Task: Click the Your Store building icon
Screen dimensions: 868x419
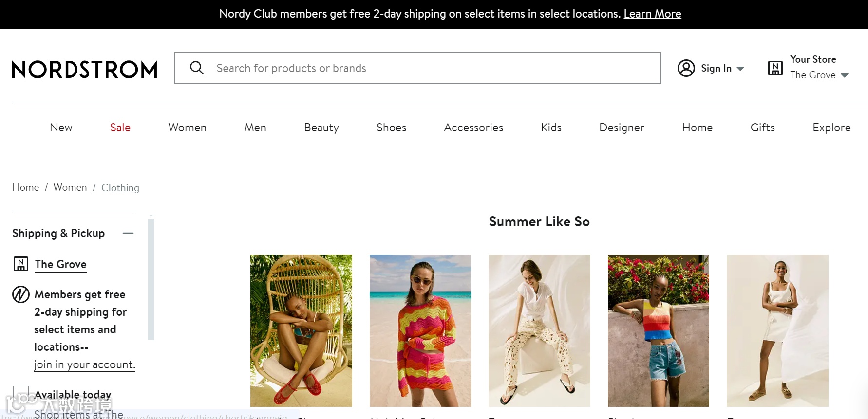Action: click(775, 68)
